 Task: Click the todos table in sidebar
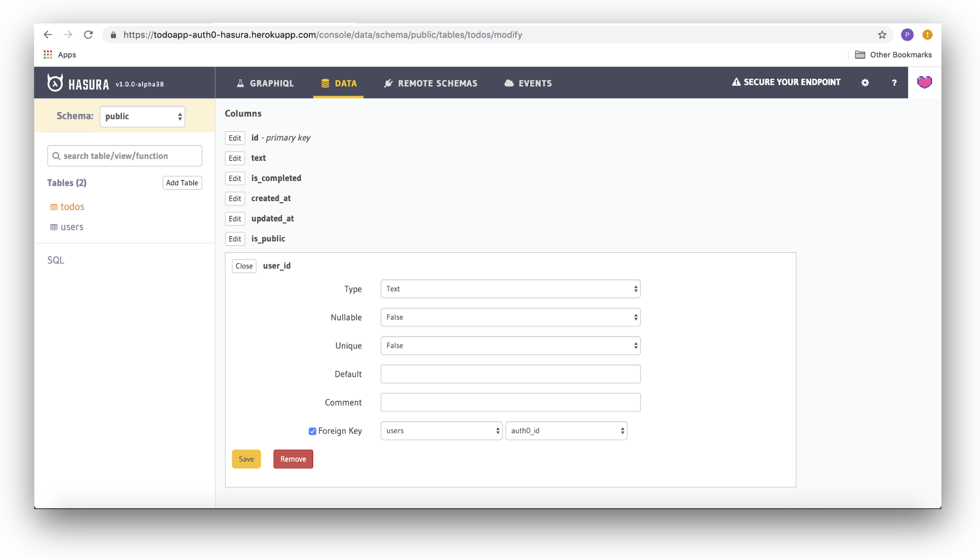[x=73, y=206]
